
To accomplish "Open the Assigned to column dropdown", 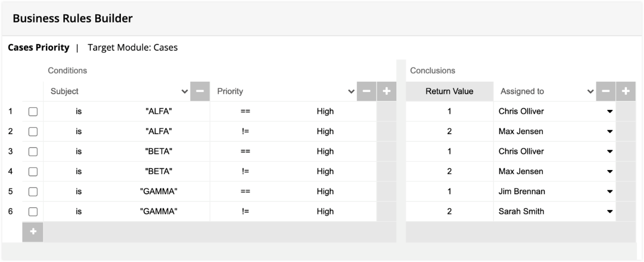I will 590,91.
